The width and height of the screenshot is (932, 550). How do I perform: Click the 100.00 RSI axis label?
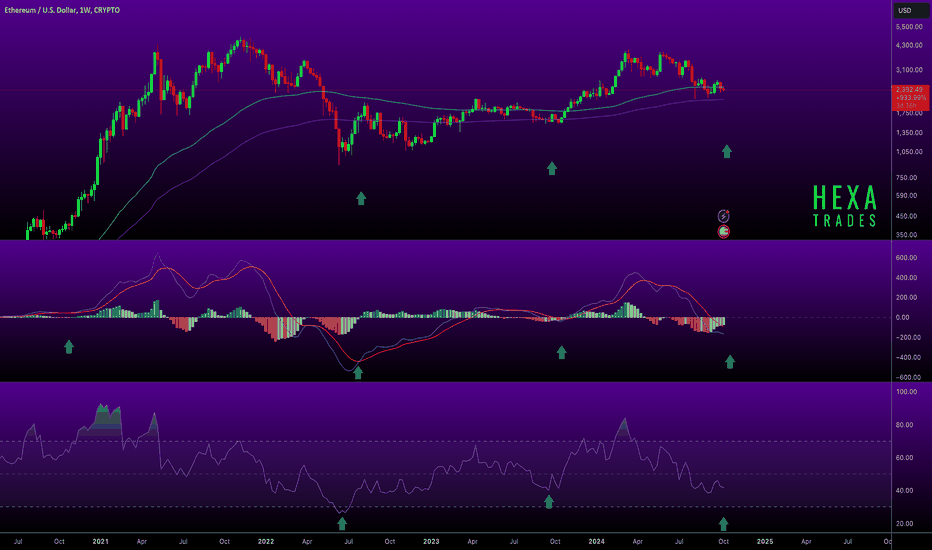pyautogui.click(x=906, y=392)
